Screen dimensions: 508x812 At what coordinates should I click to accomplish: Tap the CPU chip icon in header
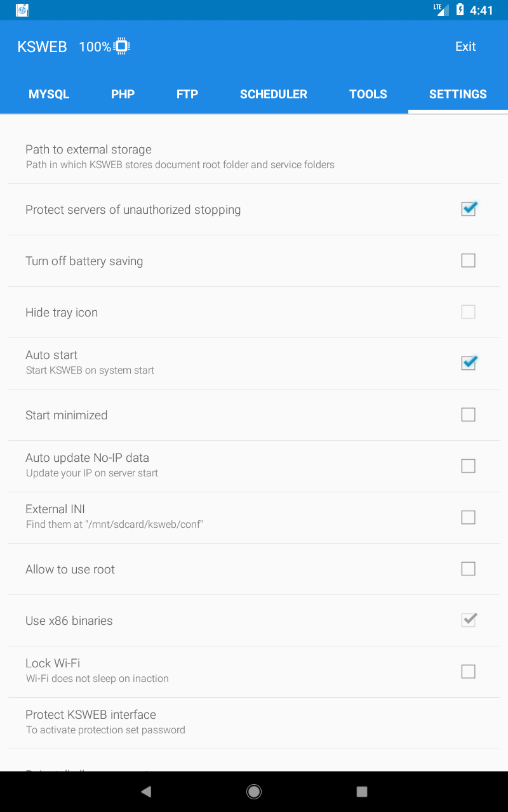[122, 46]
